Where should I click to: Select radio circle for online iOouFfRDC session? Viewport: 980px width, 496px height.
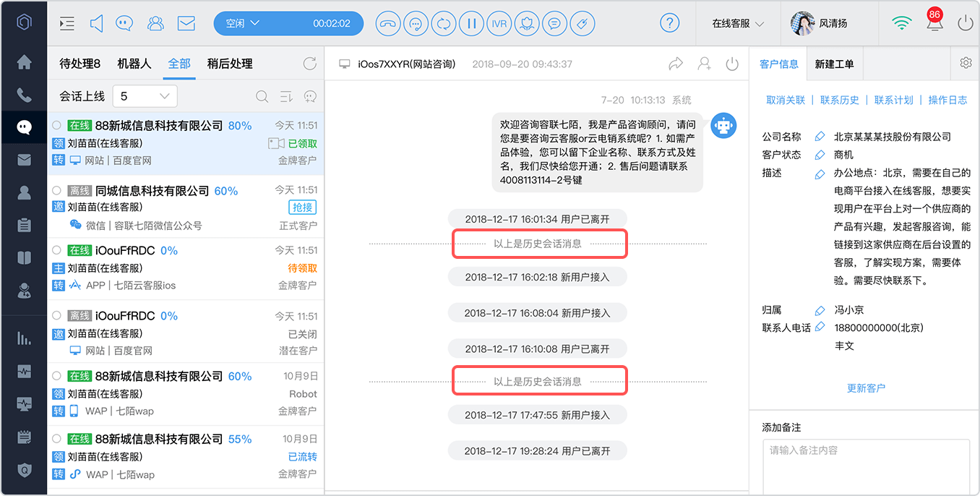pyautogui.click(x=57, y=250)
